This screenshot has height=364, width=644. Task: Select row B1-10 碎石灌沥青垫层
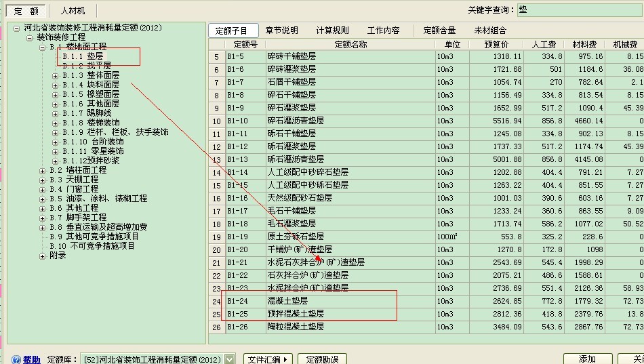[x=426, y=121]
